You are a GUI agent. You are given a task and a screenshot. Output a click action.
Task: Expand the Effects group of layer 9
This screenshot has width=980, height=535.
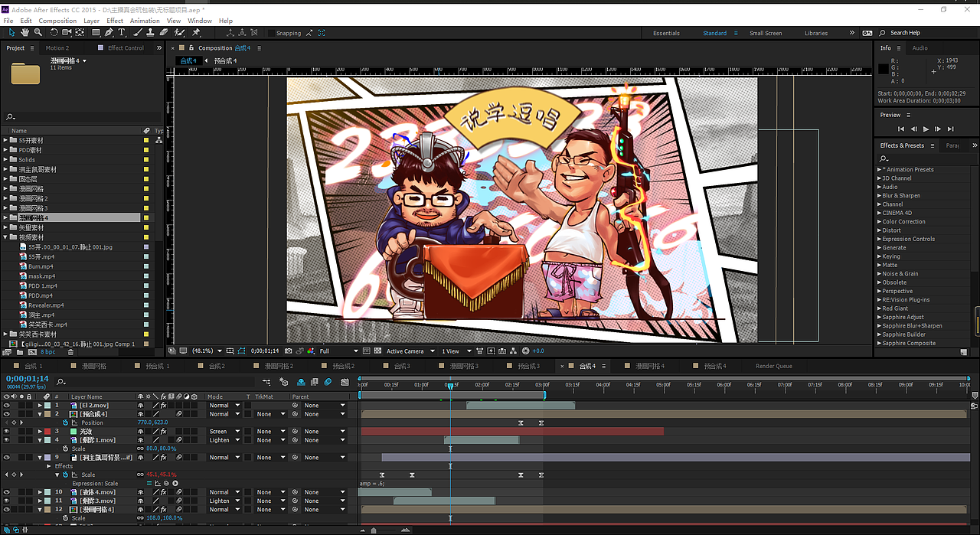tap(50, 466)
